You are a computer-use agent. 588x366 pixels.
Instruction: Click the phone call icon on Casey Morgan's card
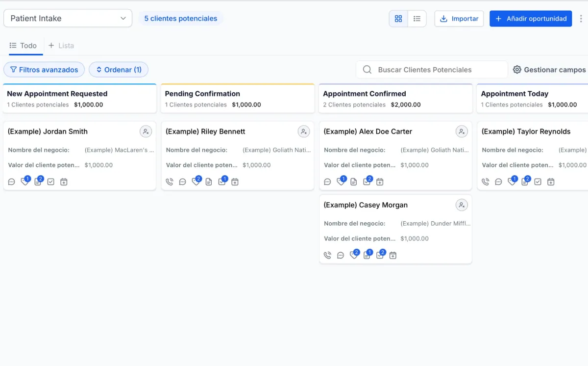pyautogui.click(x=327, y=256)
